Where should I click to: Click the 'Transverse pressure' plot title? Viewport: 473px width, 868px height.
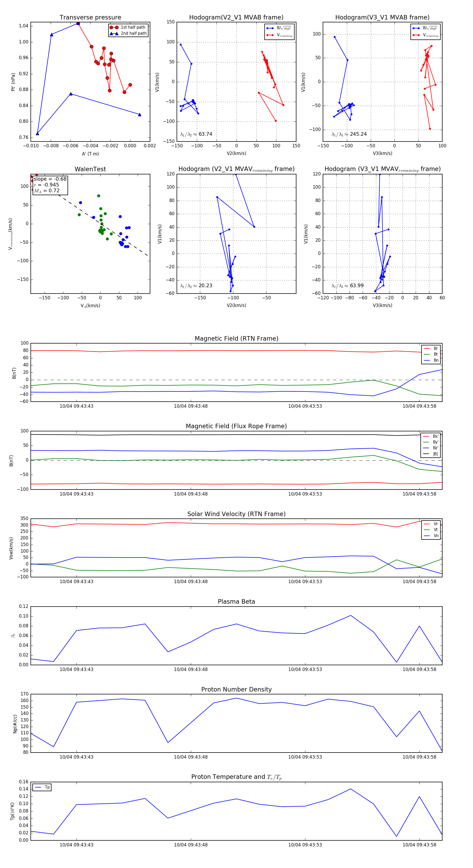pos(90,18)
